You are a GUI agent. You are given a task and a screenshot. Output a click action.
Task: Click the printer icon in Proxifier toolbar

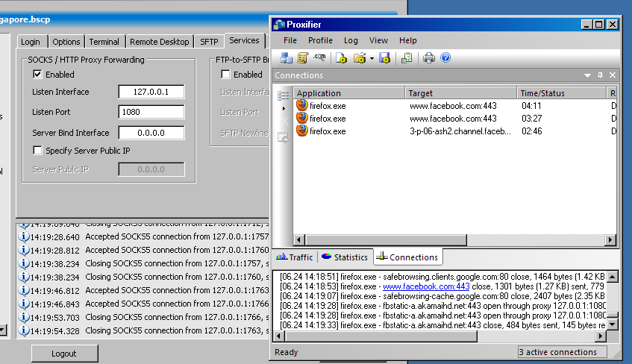click(429, 58)
